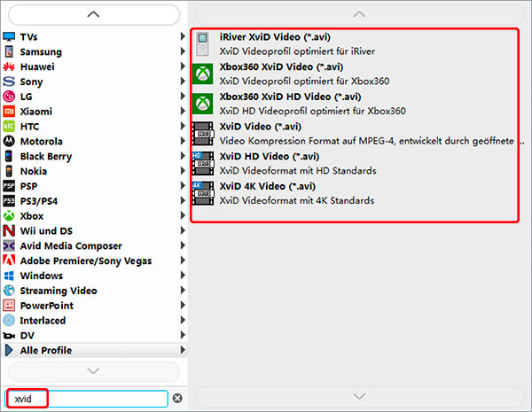532x412 pixels.
Task: Click the up arrow above profile results
Action: pyautogui.click(x=360, y=14)
